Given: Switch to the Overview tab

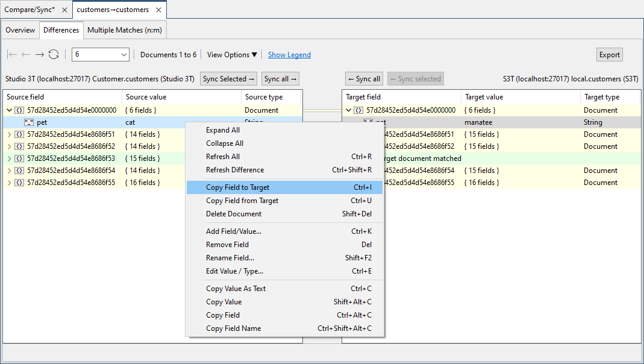Looking at the screenshot, I should pos(20,30).
